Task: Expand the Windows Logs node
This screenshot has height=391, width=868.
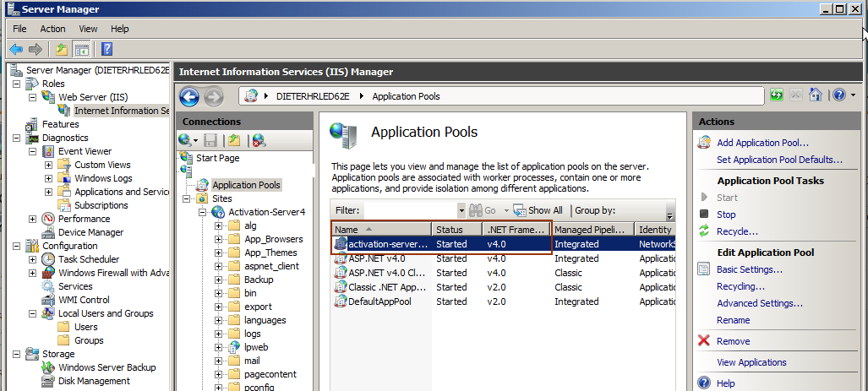Action: [x=49, y=178]
